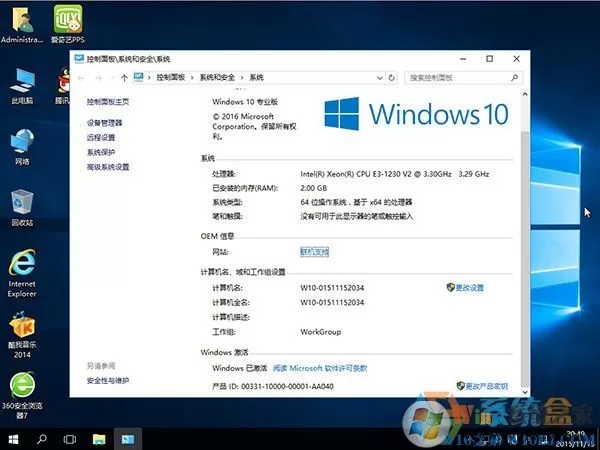This screenshot has height=450, width=600.
Task: Open Internet Explorer desktop shortcut
Action: tap(22, 273)
